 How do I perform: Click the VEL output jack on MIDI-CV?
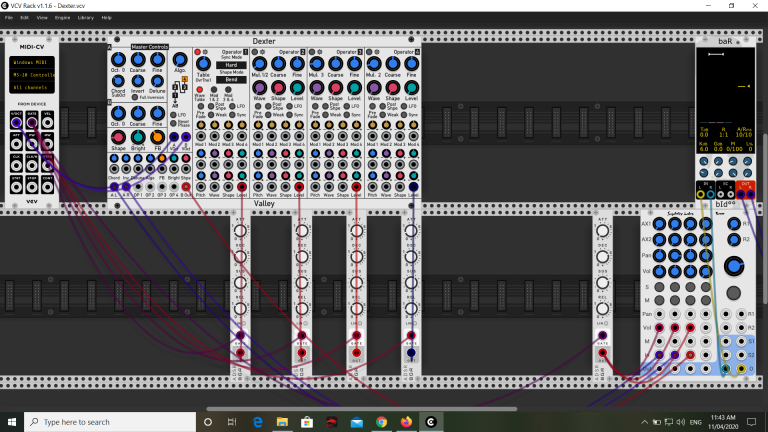[48, 122]
